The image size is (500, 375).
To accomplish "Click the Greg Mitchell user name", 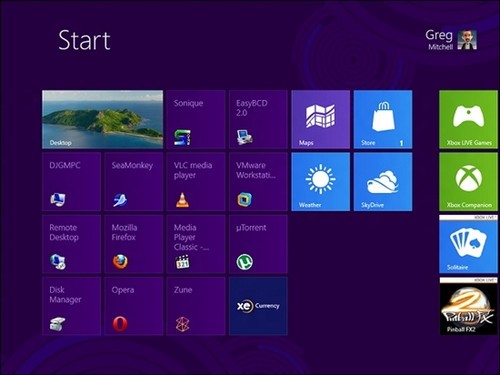I will click(x=439, y=39).
